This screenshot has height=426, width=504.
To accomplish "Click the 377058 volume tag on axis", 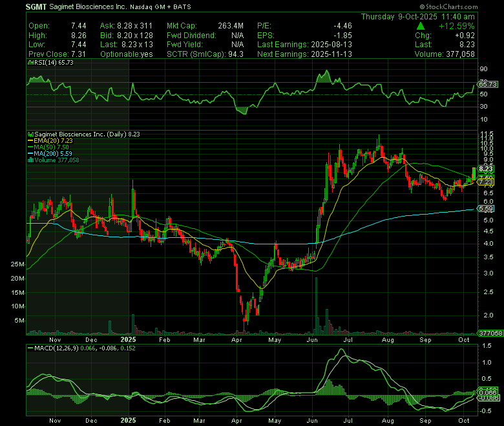I will tap(490, 334).
